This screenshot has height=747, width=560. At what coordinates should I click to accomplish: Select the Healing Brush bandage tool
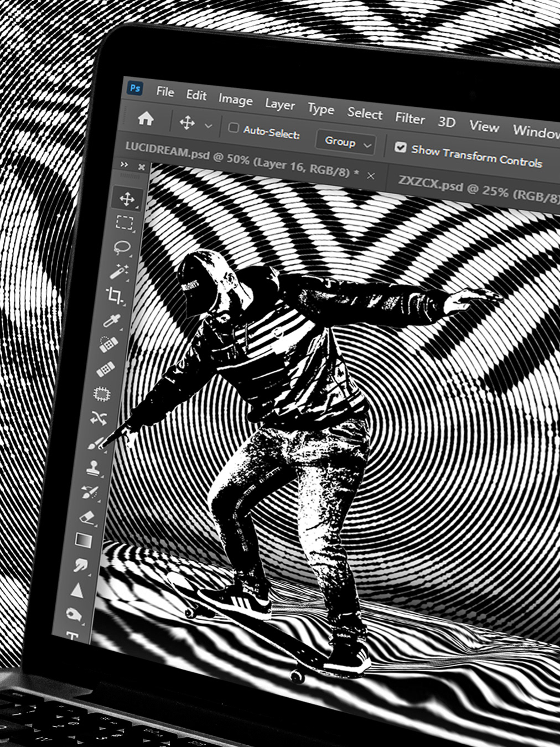105,369
